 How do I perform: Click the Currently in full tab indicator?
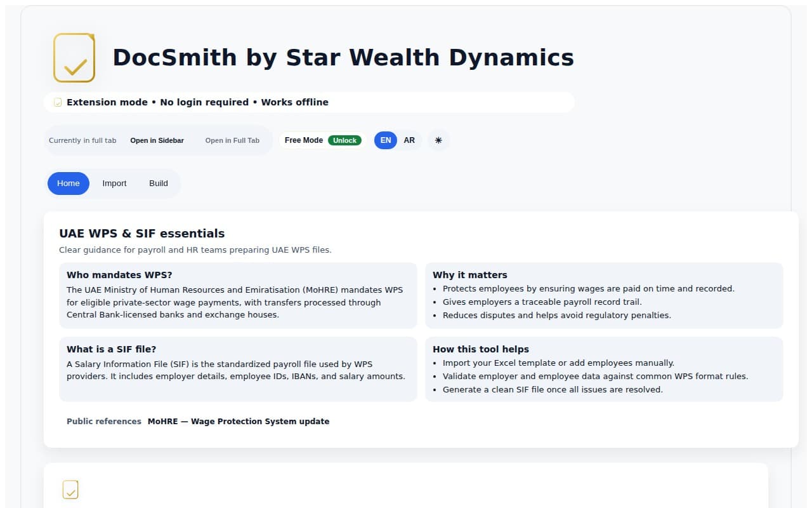click(x=82, y=140)
